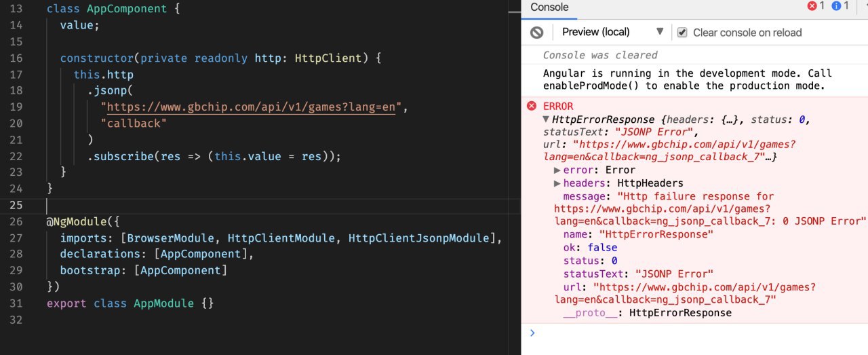Select the Console tab
The width and height of the screenshot is (868, 355).
[x=549, y=7]
